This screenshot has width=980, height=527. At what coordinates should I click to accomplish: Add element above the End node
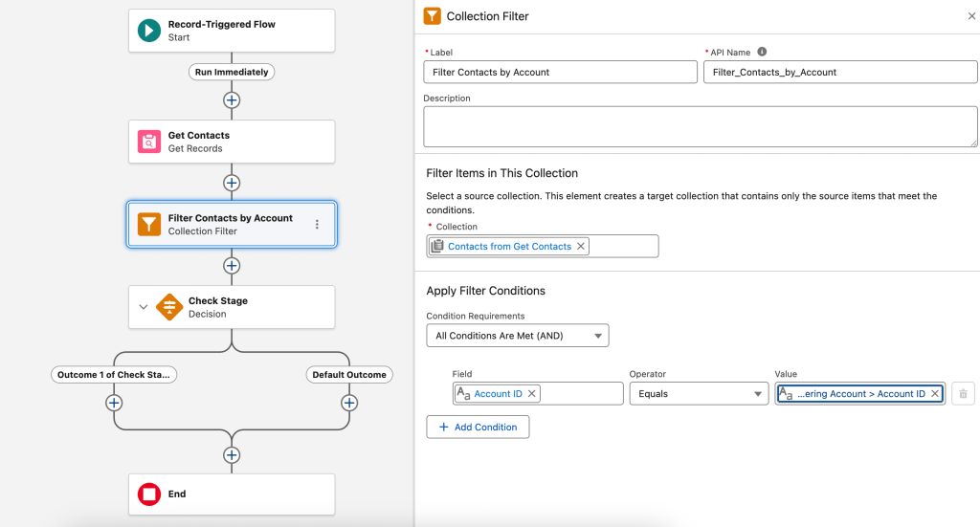tap(232, 455)
